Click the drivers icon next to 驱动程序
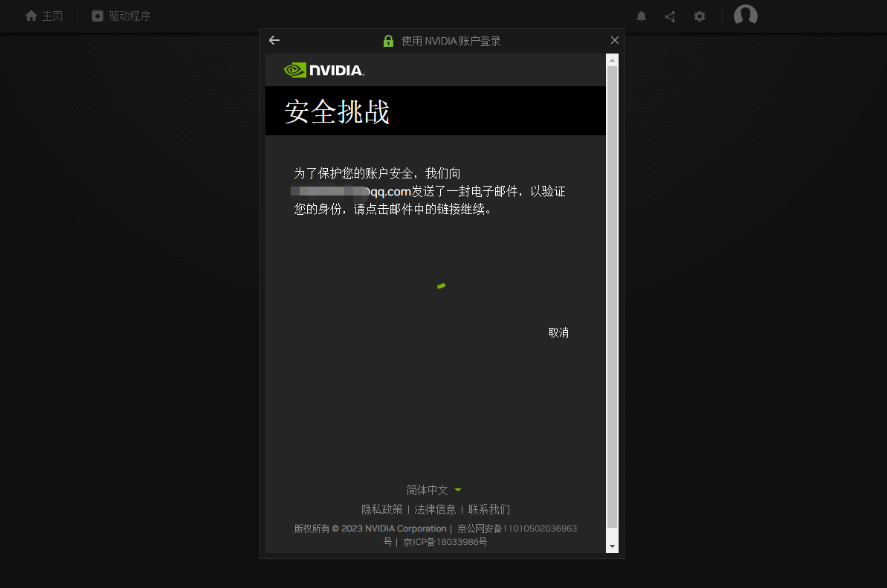Image resolution: width=887 pixels, height=588 pixels. click(x=97, y=15)
